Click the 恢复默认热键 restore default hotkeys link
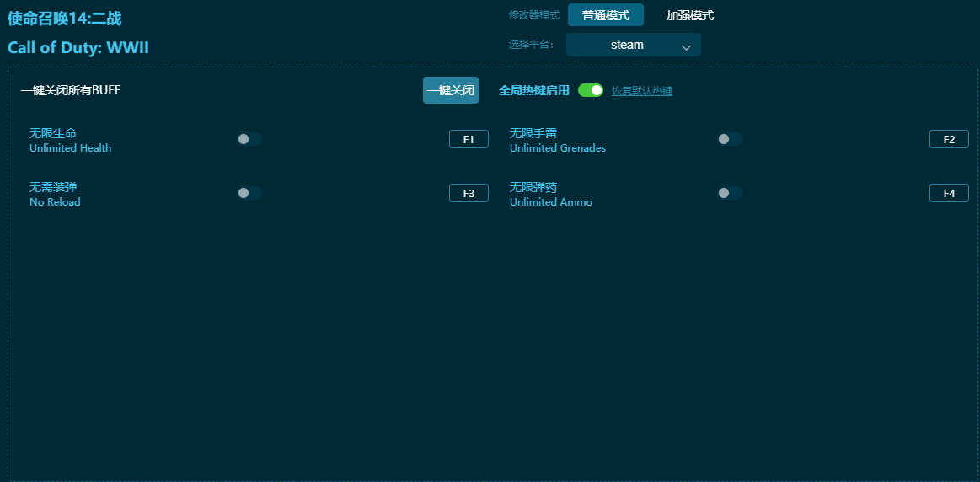 click(641, 91)
